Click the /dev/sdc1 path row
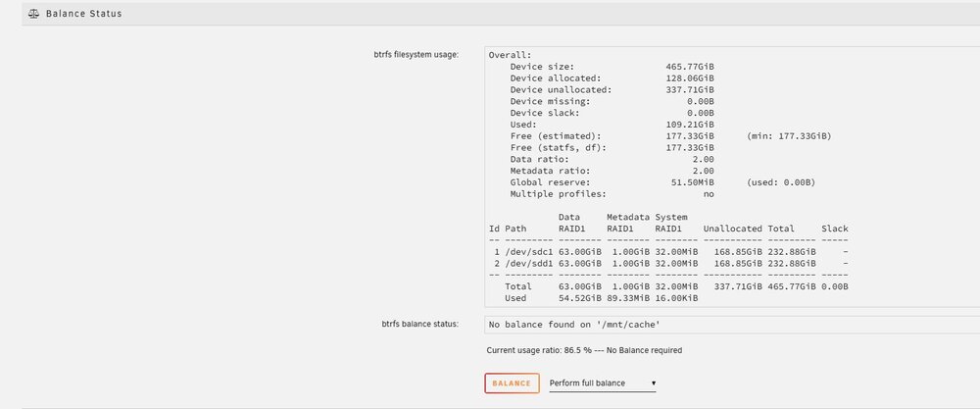Screen dimensions: 980x409 click(x=668, y=251)
